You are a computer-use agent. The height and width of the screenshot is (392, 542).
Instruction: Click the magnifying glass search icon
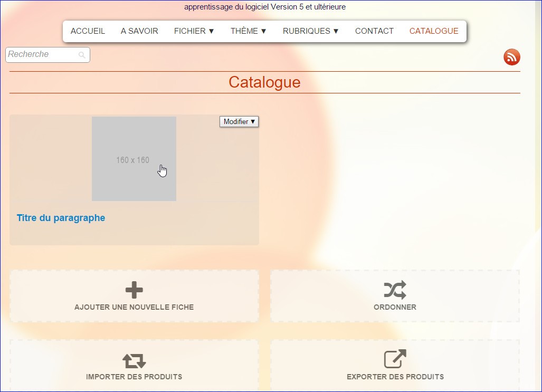tap(82, 55)
